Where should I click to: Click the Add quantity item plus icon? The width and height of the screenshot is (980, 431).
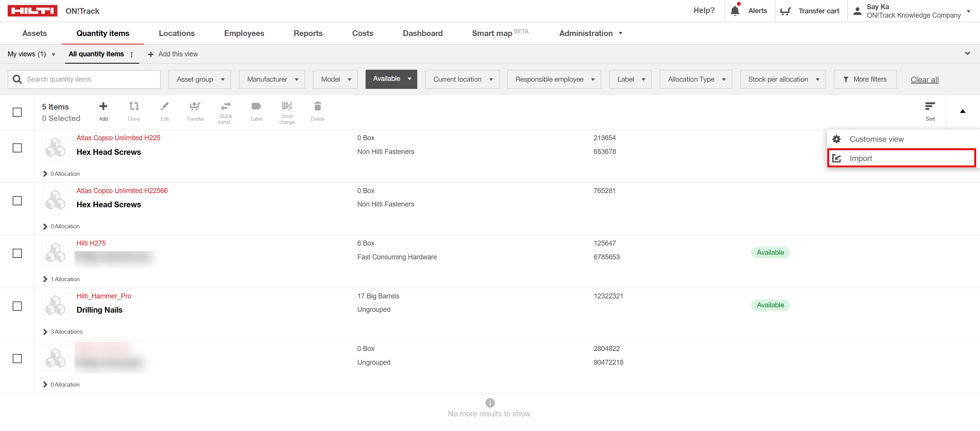tap(103, 107)
